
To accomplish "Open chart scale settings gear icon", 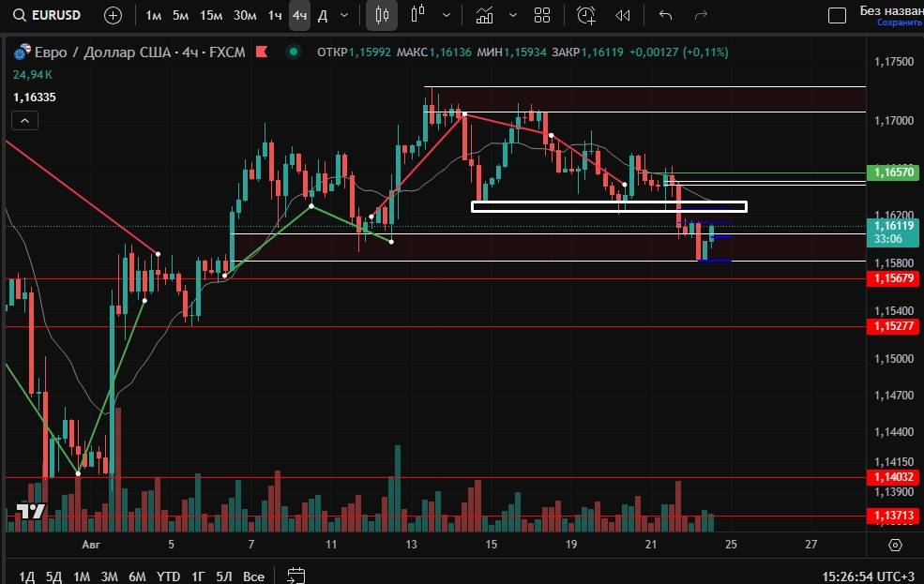I will pyautogui.click(x=895, y=545).
